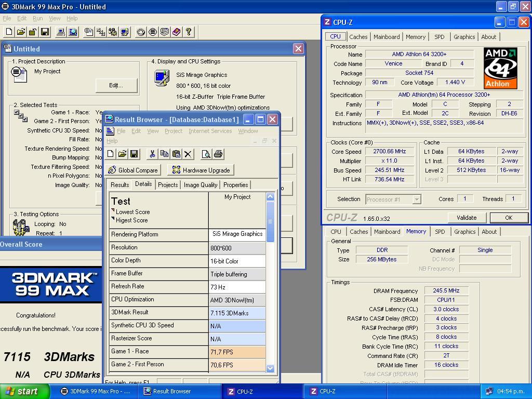Open the Project menu in Result Browser
The height and width of the screenshot is (399, 532).
[174, 131]
